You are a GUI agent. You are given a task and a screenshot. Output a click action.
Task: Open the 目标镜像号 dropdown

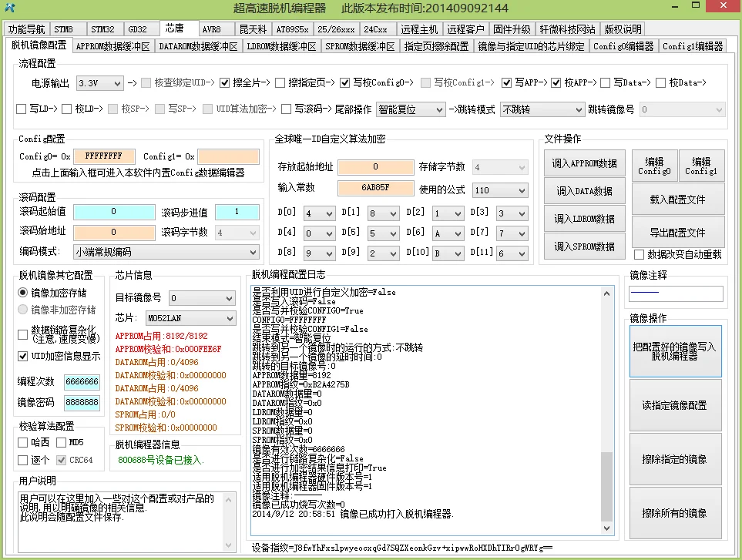pos(202,298)
